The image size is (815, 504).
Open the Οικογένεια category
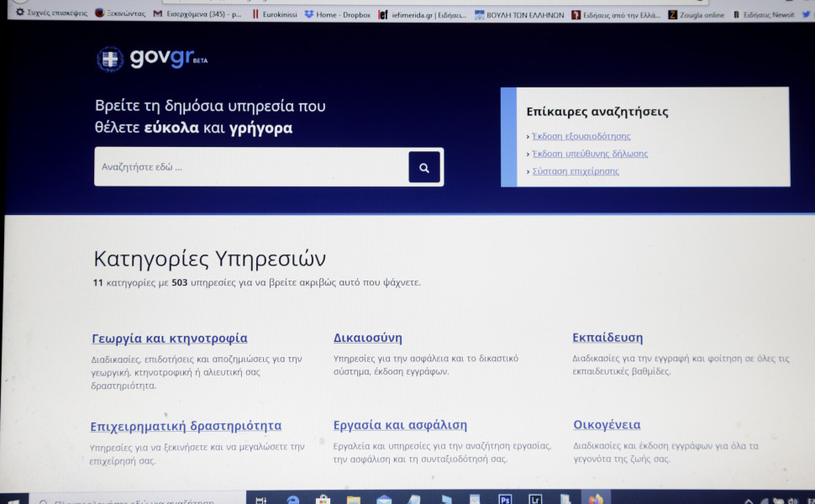point(607,425)
